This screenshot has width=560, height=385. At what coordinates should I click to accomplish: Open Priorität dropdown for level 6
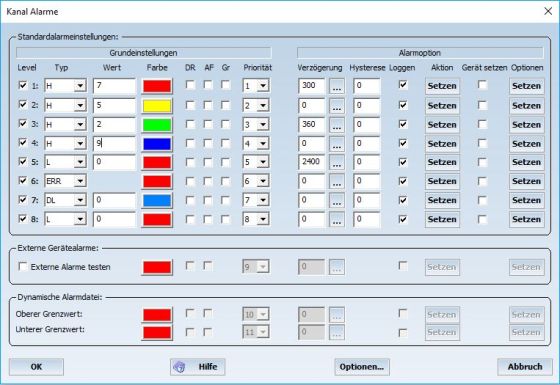click(x=263, y=181)
